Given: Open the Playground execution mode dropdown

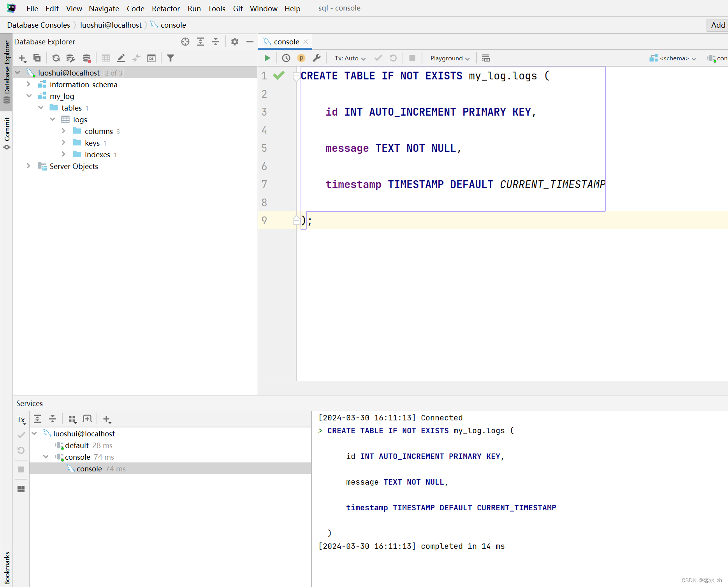Looking at the screenshot, I should (449, 58).
